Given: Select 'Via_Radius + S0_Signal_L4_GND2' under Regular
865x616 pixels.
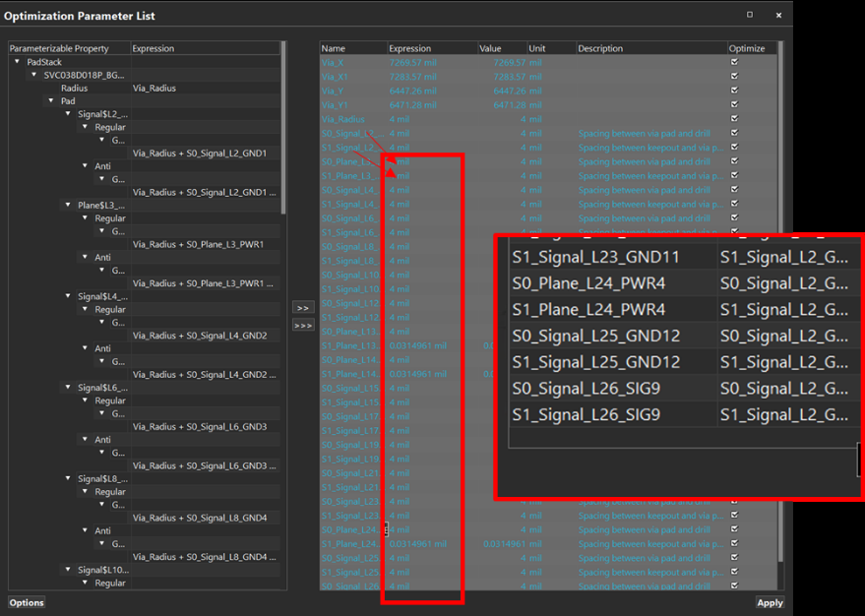Looking at the screenshot, I should (x=200, y=336).
